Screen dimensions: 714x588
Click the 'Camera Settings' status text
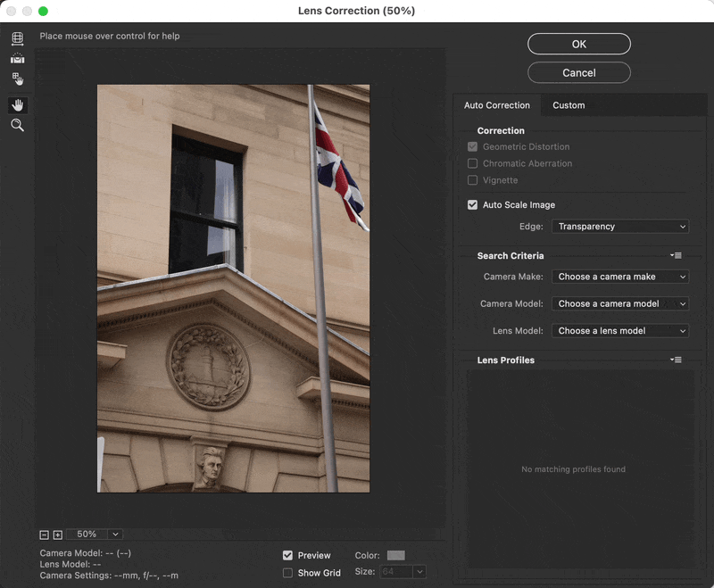[109, 576]
